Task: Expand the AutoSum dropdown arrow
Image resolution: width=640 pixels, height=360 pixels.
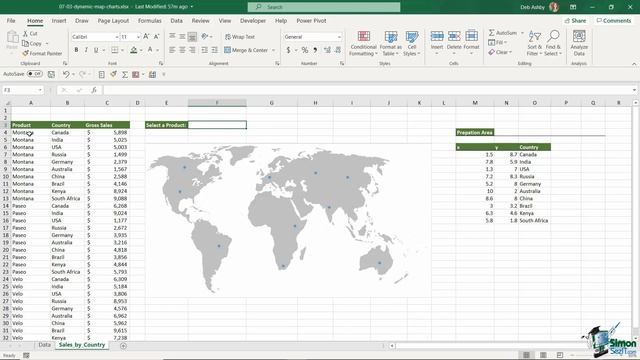Action: pyautogui.click(x=522, y=33)
